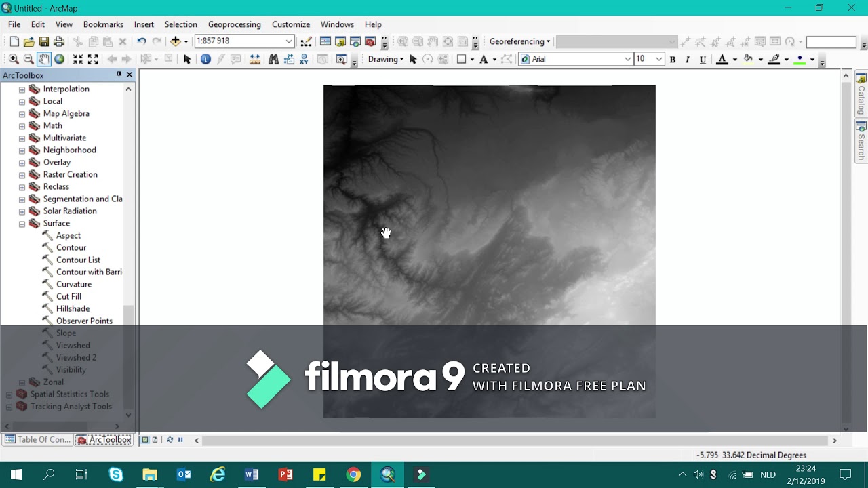Toggle Italic text formatting
The image size is (868, 488).
[688, 60]
